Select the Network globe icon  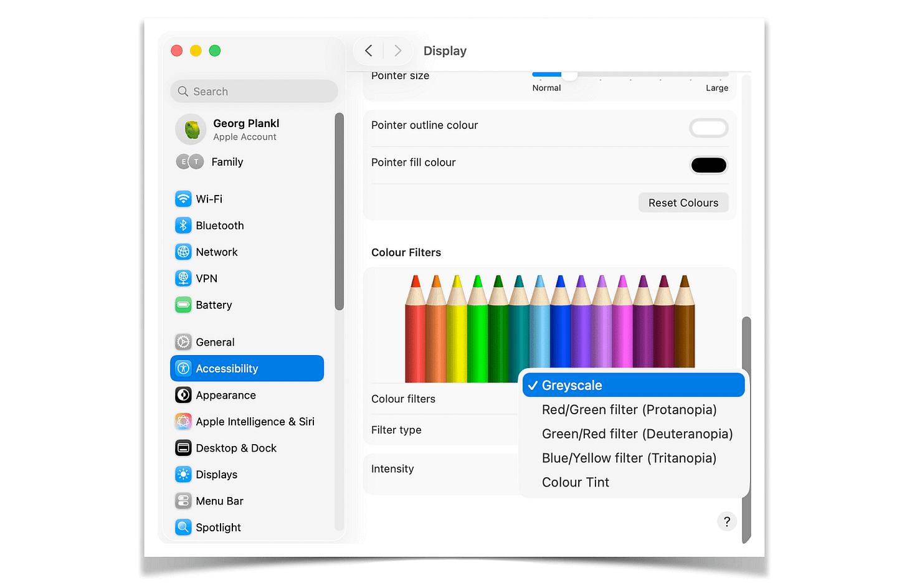[183, 252]
